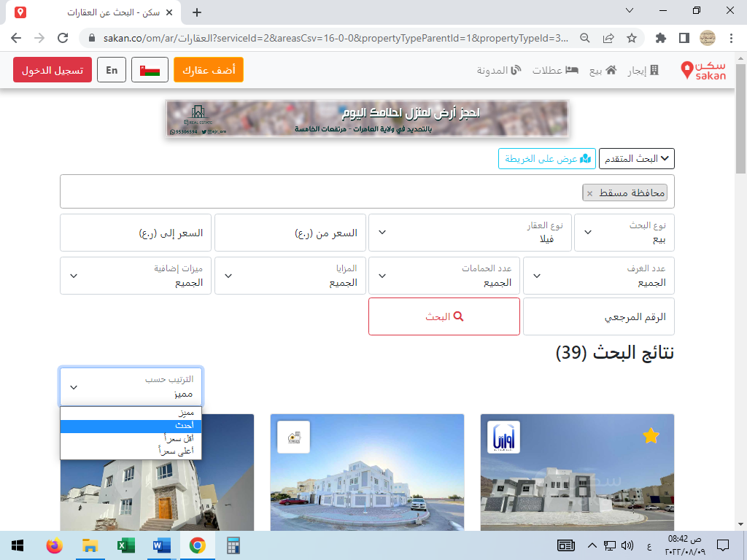Click the browser address bar URL

pos(336,38)
